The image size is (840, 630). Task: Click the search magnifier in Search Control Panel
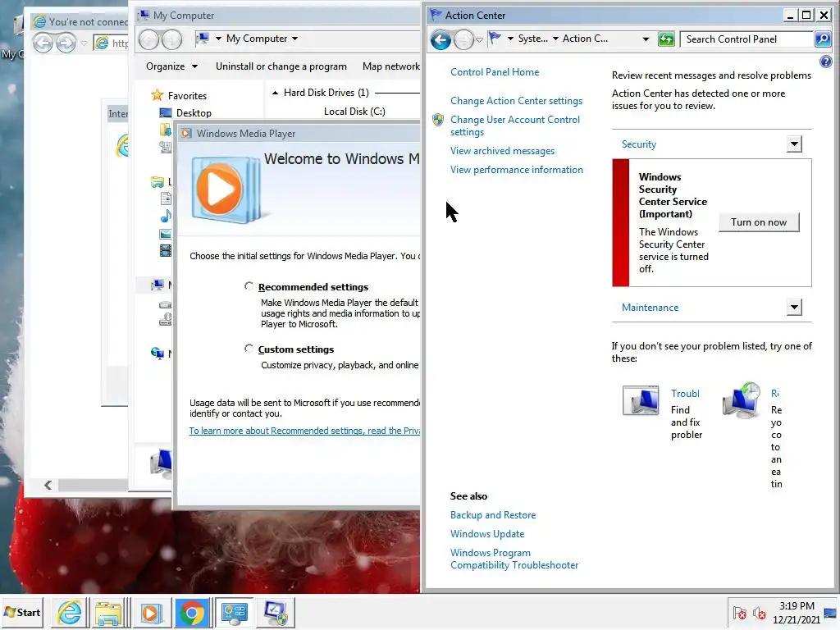823,39
